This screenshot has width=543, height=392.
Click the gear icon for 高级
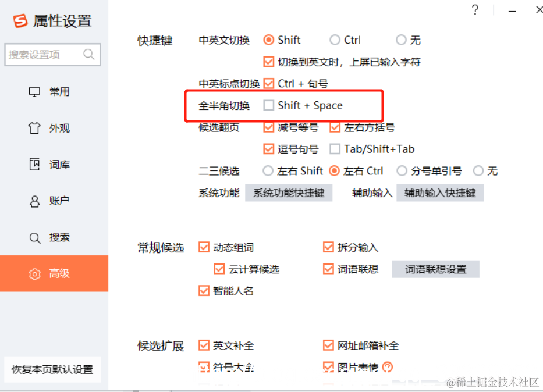point(34,274)
